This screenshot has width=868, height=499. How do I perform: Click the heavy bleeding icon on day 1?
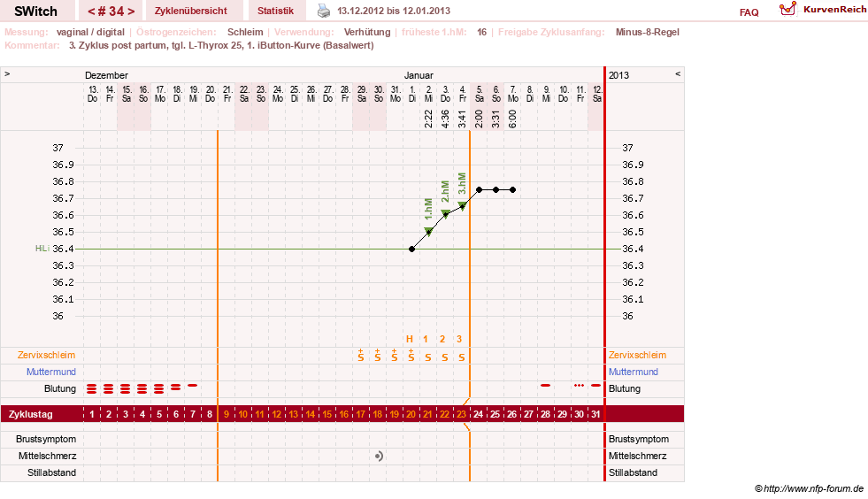(91, 388)
